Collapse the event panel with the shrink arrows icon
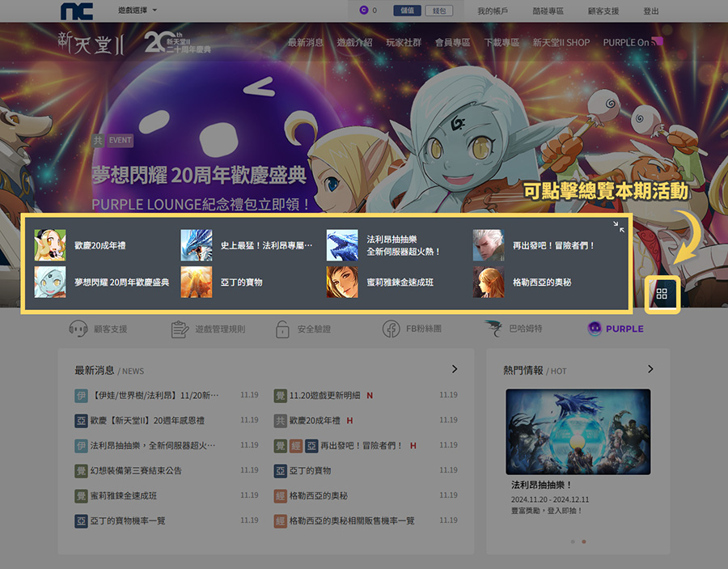This screenshot has height=569, width=728. pos(619,227)
